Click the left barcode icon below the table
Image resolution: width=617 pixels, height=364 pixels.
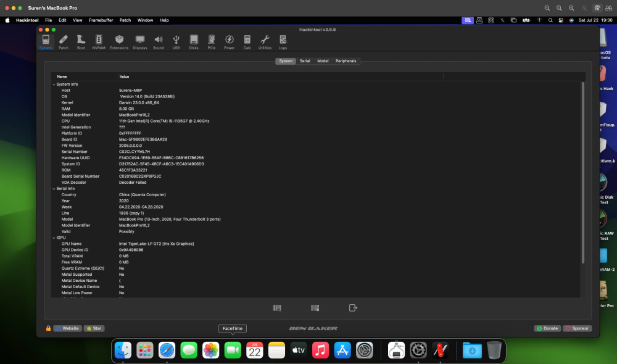[x=277, y=308]
